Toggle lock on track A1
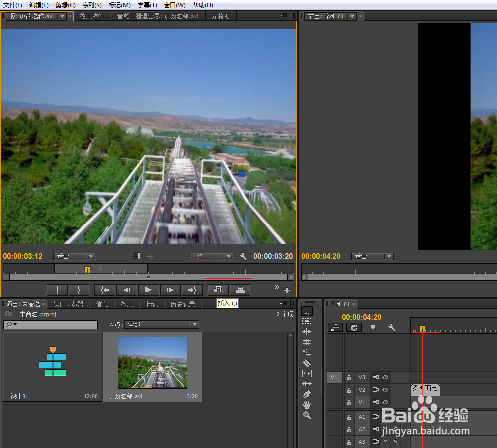The width and height of the screenshot is (497, 448). (x=349, y=417)
